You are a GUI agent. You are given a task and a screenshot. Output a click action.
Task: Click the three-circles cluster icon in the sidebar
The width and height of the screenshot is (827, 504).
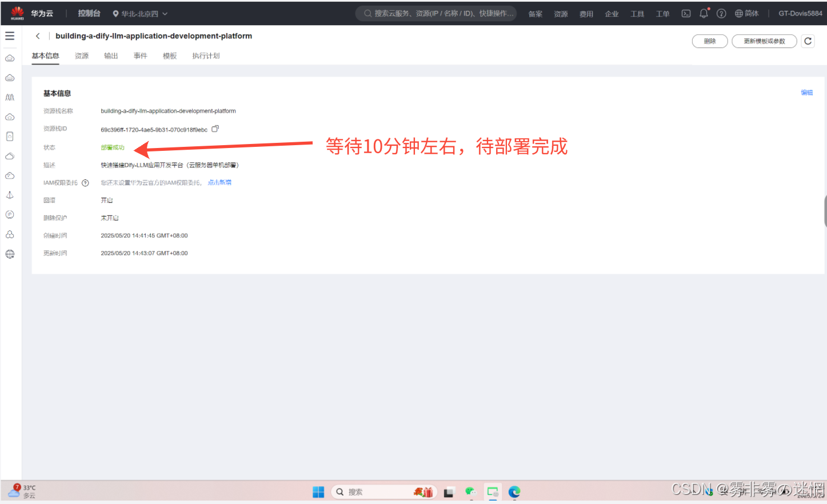10,234
